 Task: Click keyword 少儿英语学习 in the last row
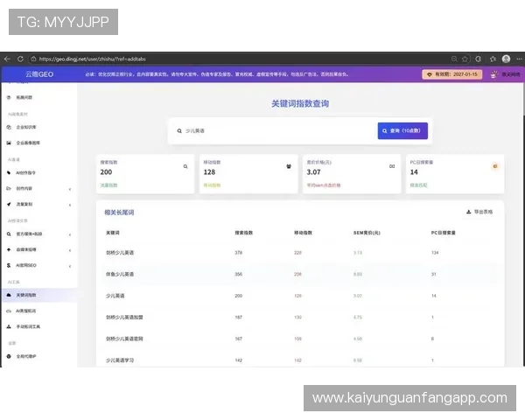(120, 360)
